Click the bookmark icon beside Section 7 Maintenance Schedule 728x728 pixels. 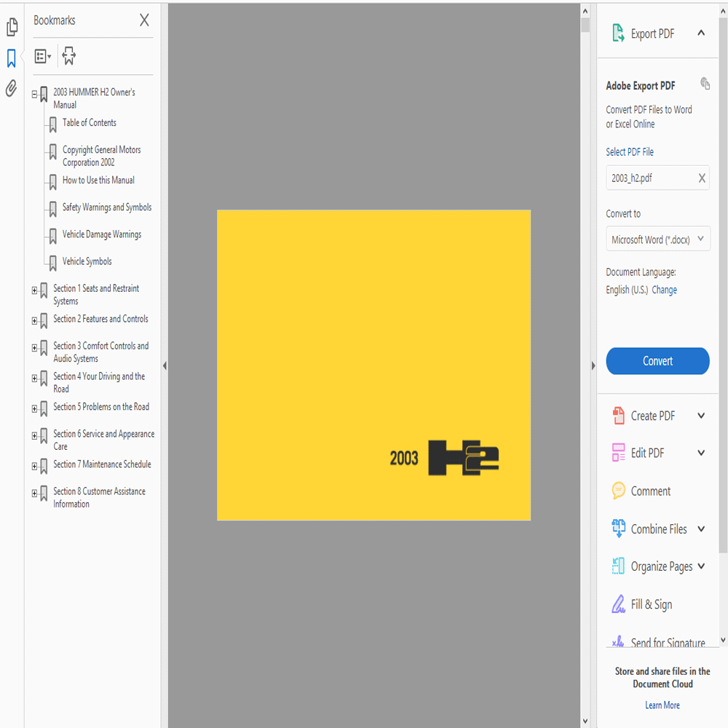(x=44, y=466)
